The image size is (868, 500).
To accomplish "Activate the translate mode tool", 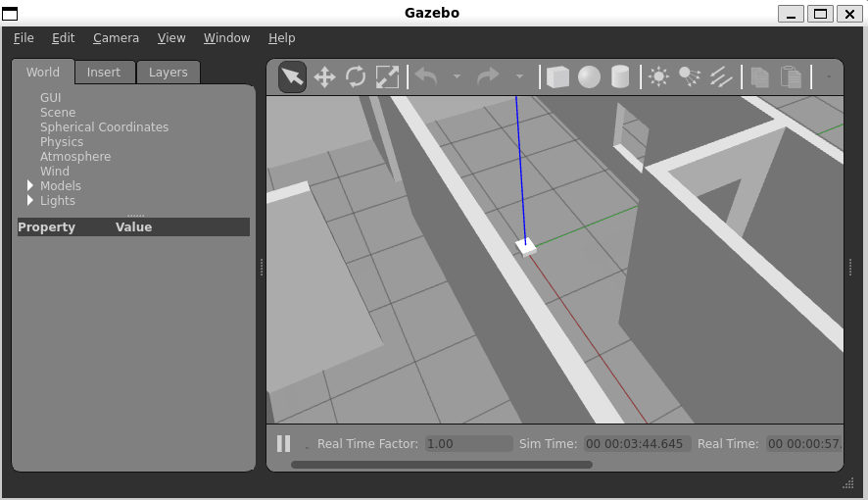I will coord(324,77).
